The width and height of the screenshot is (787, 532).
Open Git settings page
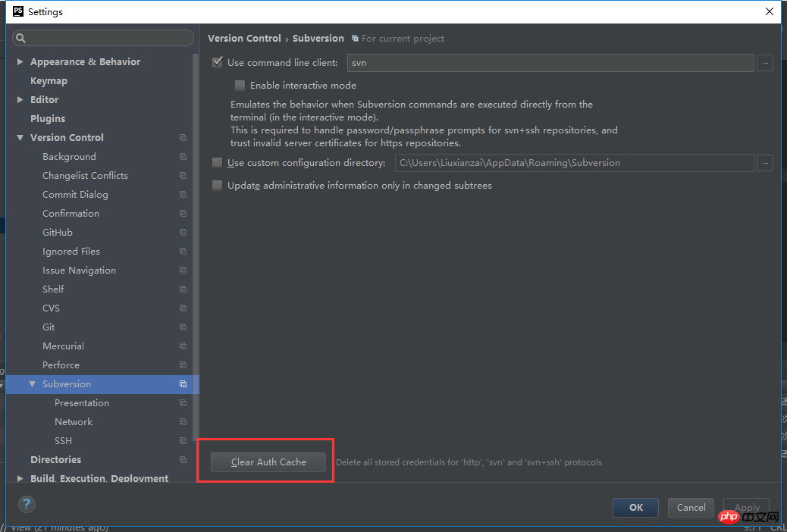pyautogui.click(x=49, y=327)
